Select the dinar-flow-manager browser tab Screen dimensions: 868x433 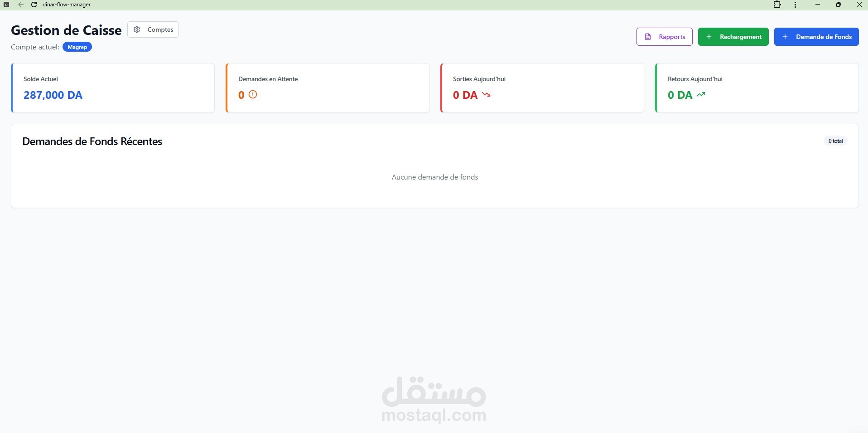67,5
